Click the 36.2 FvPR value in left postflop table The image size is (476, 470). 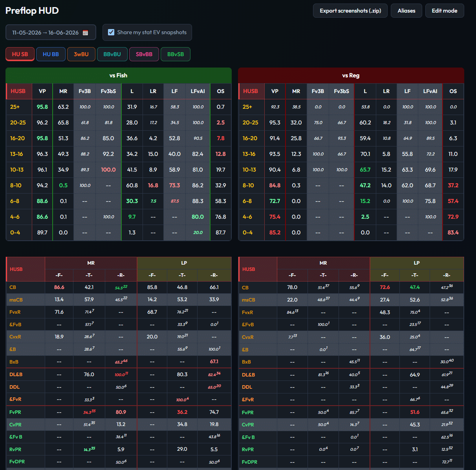(x=182, y=412)
